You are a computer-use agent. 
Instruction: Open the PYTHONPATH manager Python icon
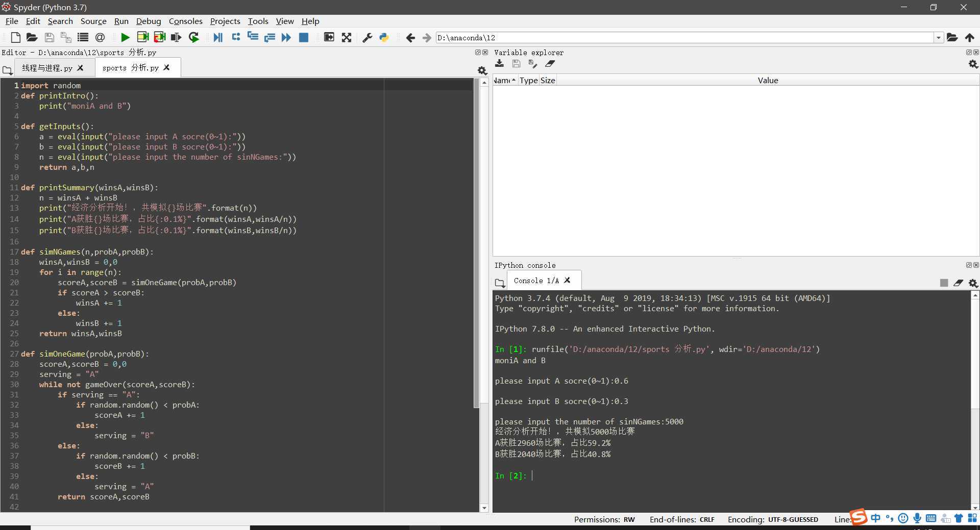tap(383, 37)
